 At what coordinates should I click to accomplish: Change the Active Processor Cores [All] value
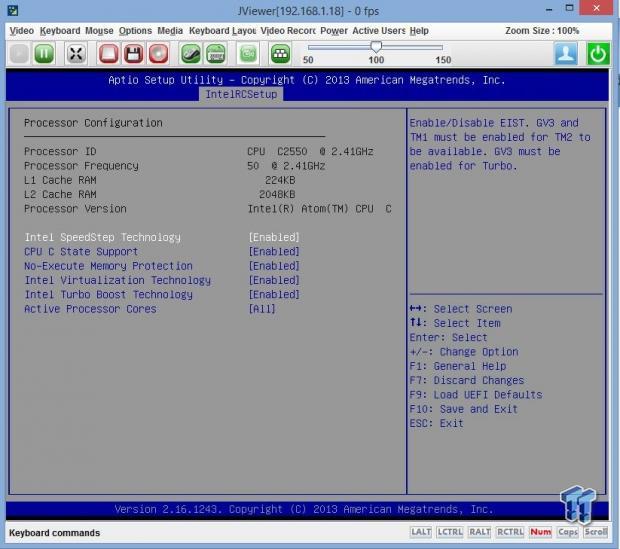262,309
